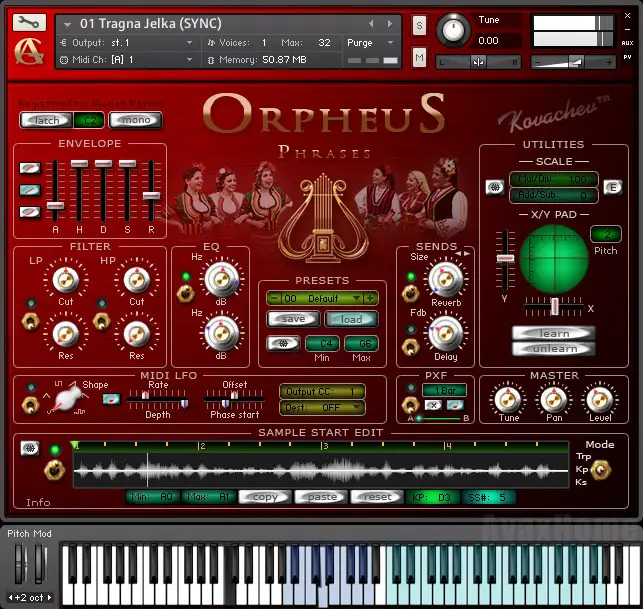Click the X/Y pad Y slider

[505, 259]
